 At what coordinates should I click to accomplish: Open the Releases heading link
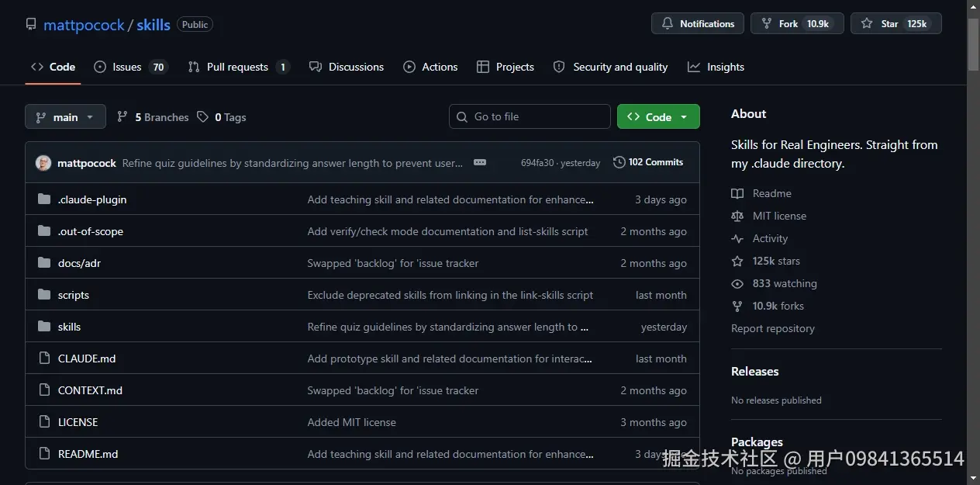point(754,371)
